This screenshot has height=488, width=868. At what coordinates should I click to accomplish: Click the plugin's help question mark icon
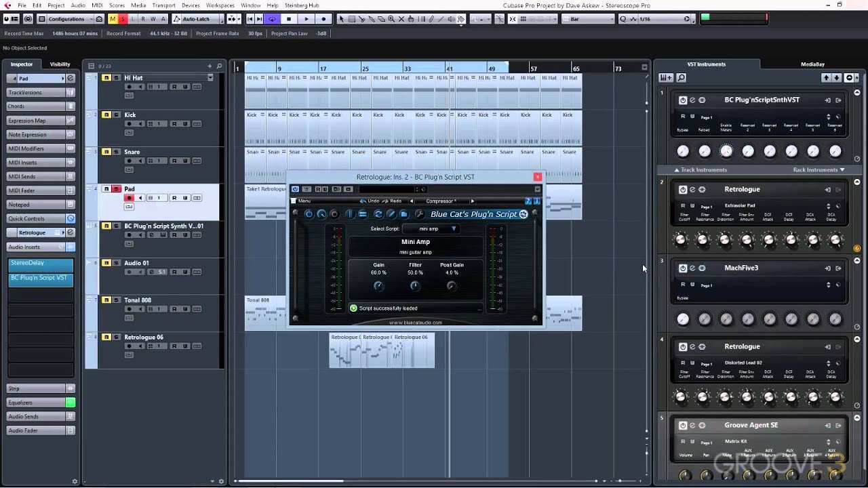pos(528,201)
